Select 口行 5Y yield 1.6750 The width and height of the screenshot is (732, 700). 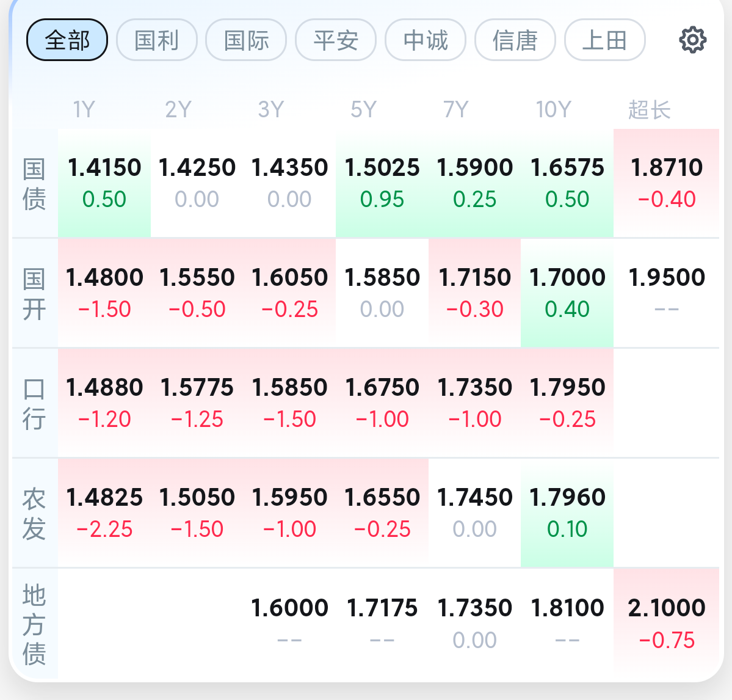tap(382, 403)
